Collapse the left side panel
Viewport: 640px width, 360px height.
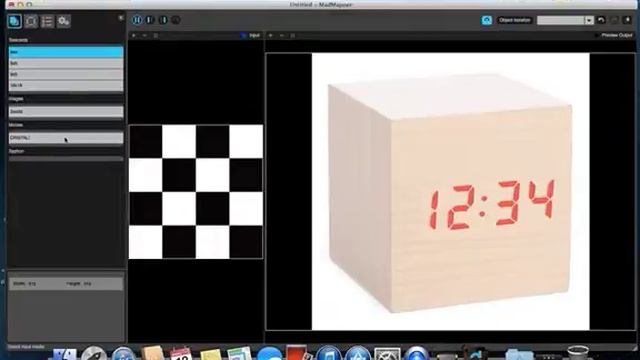121,18
